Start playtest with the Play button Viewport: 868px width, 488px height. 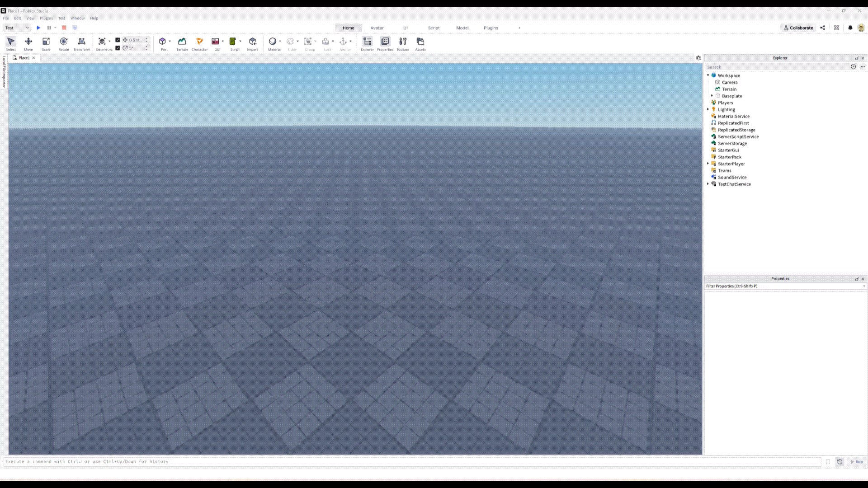coord(38,28)
